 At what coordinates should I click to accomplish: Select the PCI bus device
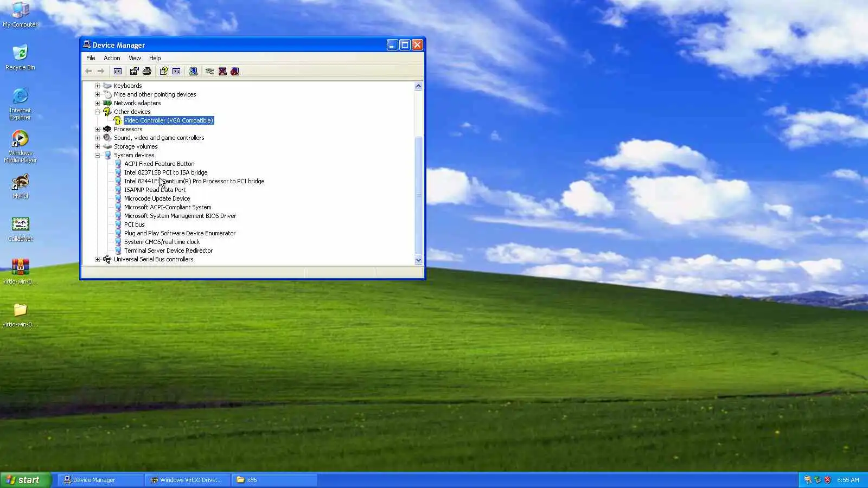(134, 224)
